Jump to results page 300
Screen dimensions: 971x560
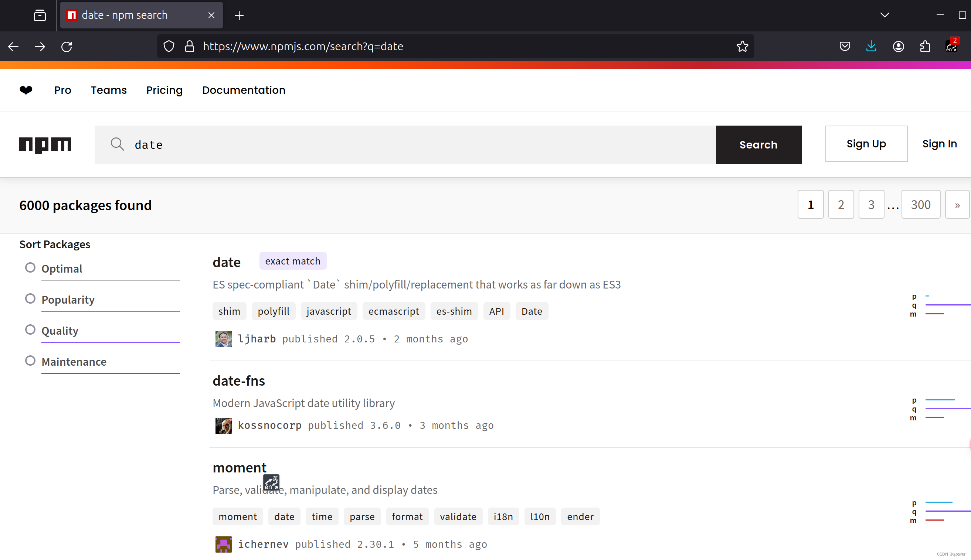click(x=920, y=205)
